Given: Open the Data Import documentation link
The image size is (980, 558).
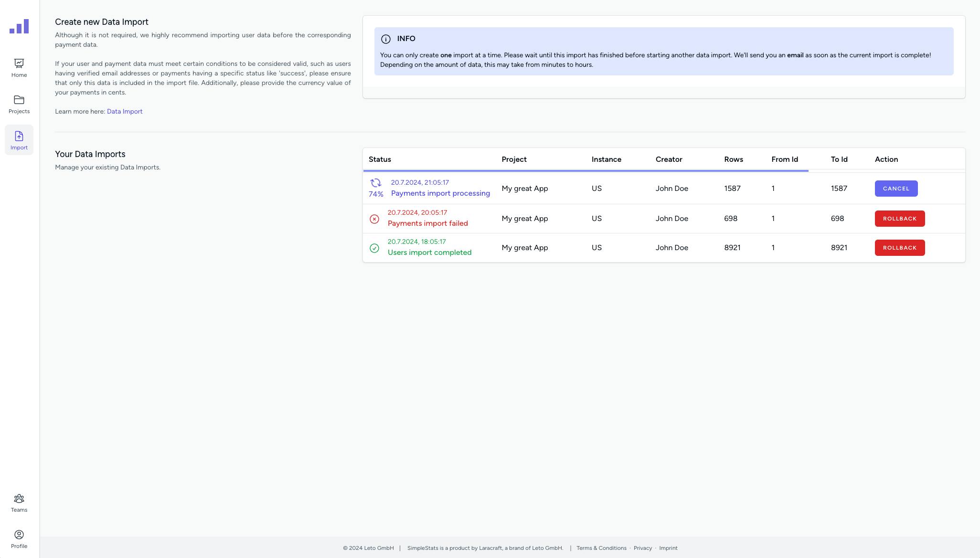Looking at the screenshot, I should click(x=125, y=112).
